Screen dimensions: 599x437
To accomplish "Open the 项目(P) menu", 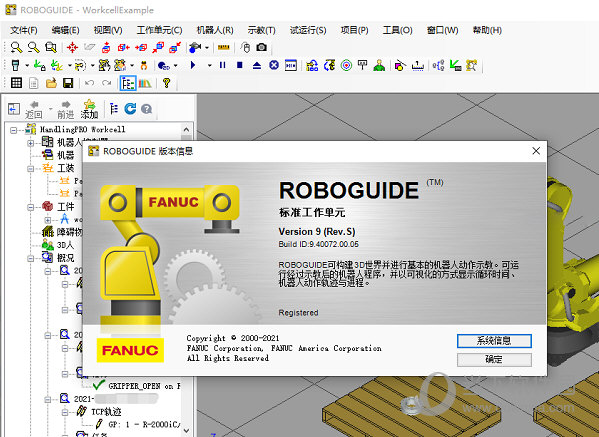I will coord(355,30).
